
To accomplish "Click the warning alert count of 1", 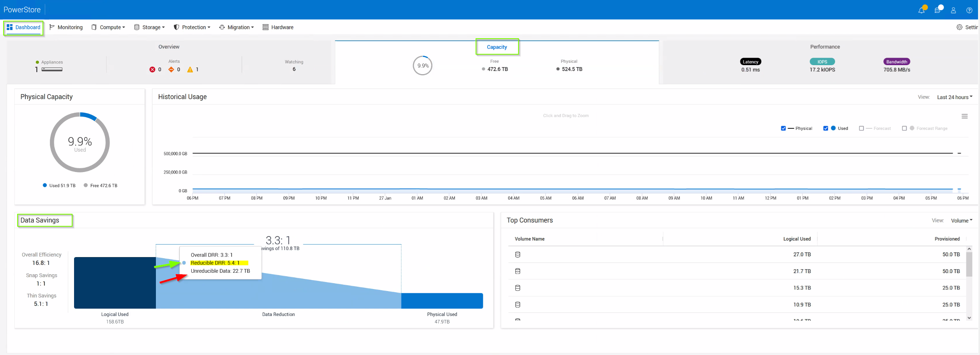I will coord(193,69).
